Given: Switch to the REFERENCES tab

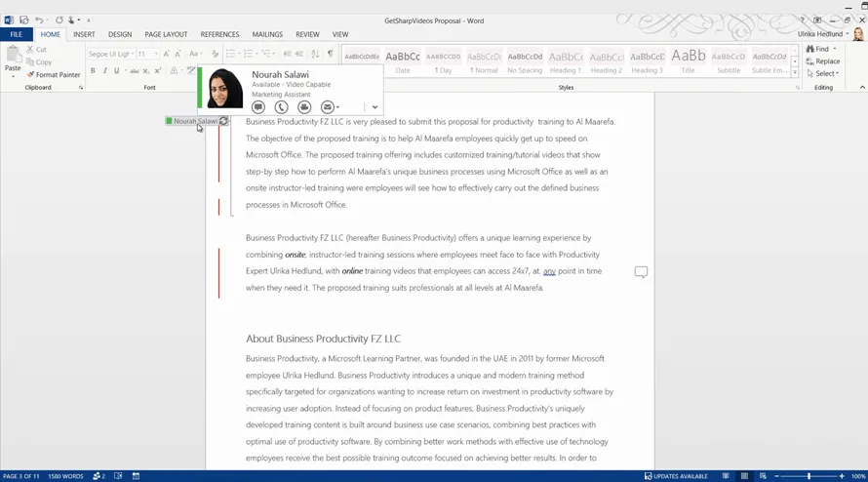Looking at the screenshot, I should 219,34.
